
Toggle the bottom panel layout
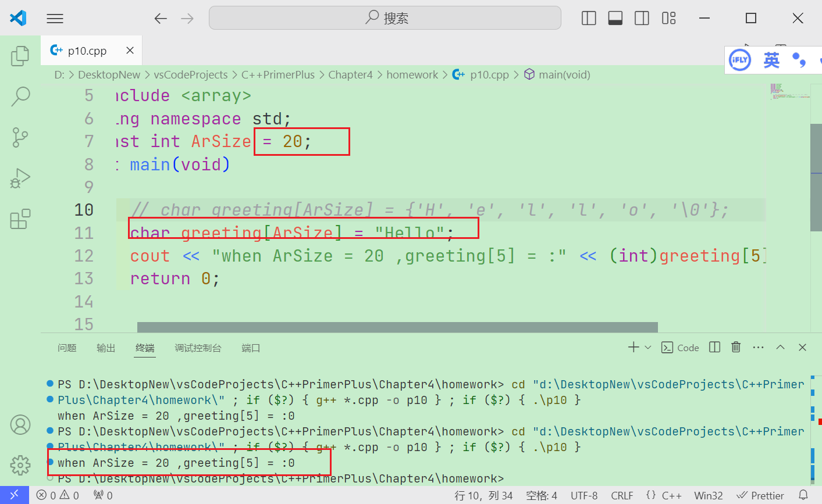pyautogui.click(x=615, y=19)
